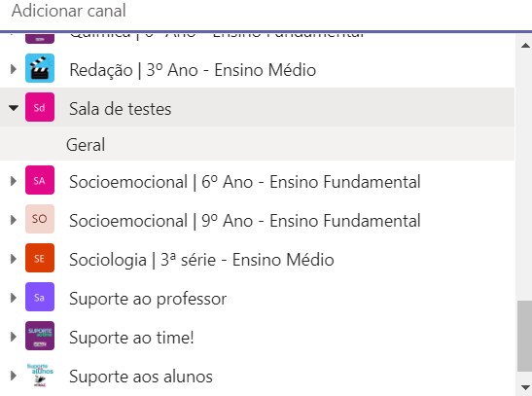Click the pink Sd Sala de testes icon
532x396 pixels.
click(x=40, y=107)
